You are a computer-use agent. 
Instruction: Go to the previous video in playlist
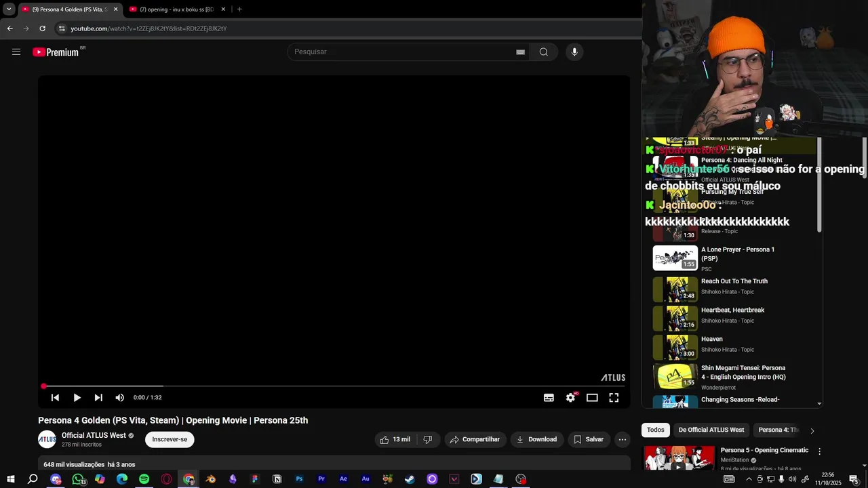pyautogui.click(x=55, y=398)
